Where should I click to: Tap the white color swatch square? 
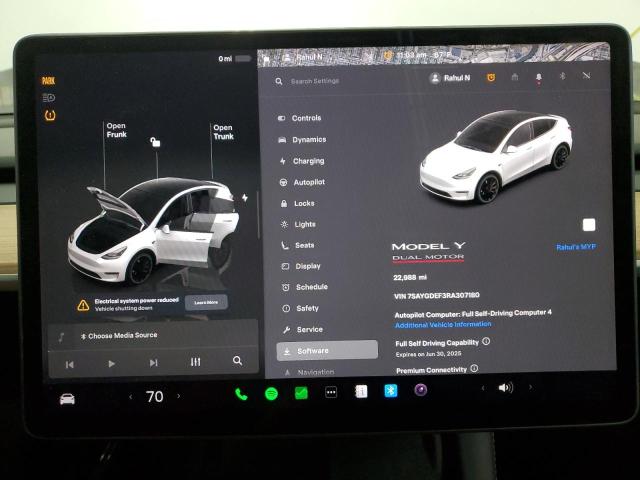click(589, 225)
